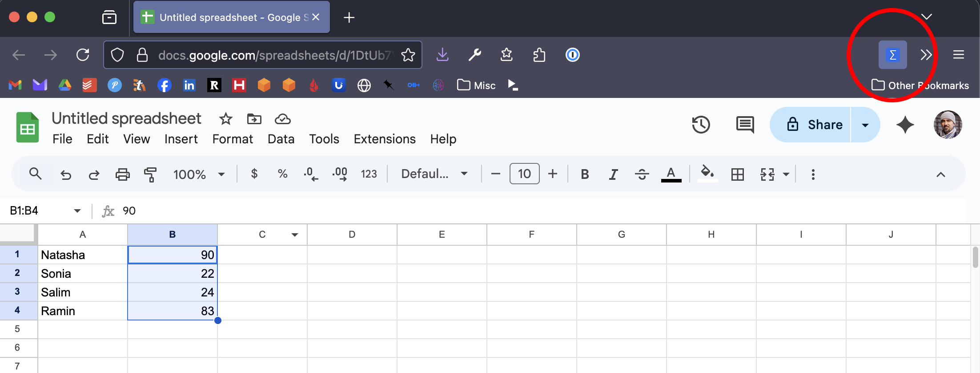Expand the font family dropdown
Image resolution: width=980 pixels, height=373 pixels.
coord(434,174)
